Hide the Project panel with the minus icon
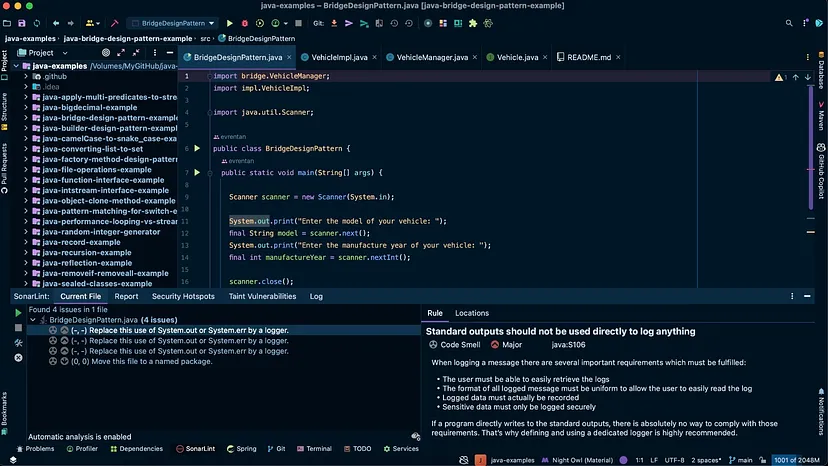The image size is (828, 466). [170, 53]
